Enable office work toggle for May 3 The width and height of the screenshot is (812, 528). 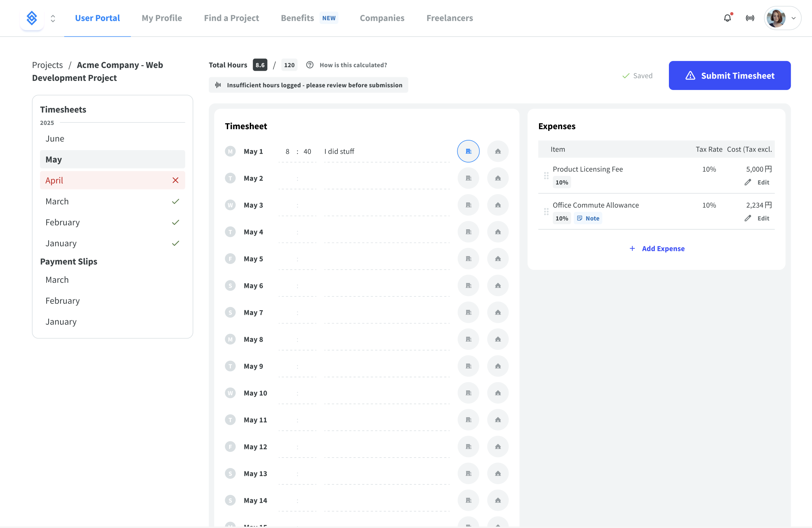468,205
